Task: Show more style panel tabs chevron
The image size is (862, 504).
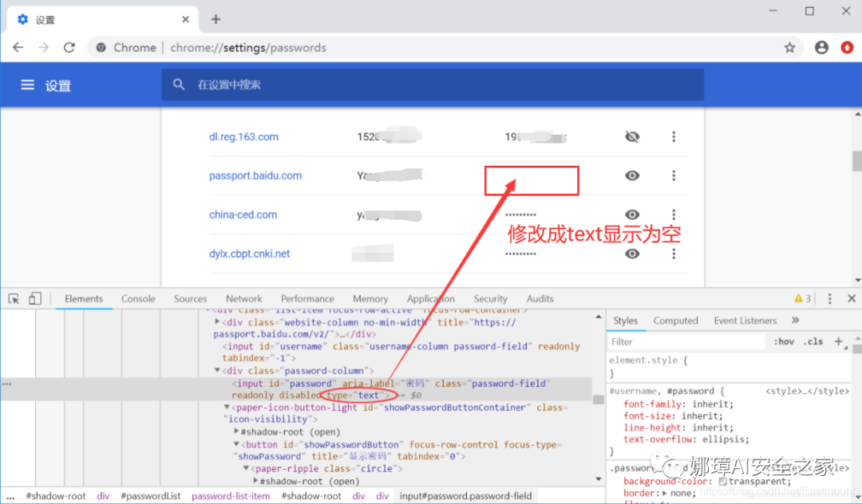Action: click(796, 320)
